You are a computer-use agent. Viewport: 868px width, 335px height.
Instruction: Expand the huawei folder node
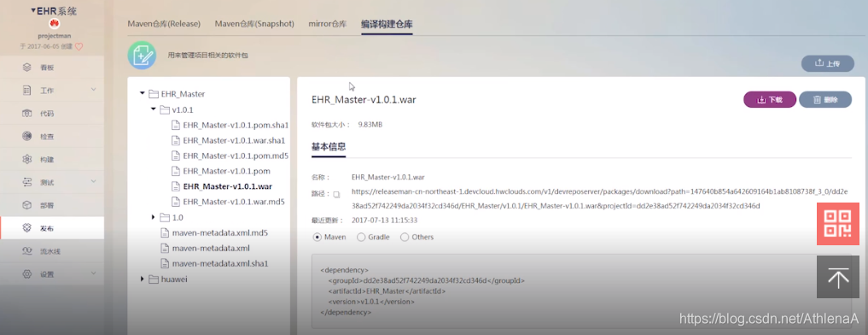point(143,279)
